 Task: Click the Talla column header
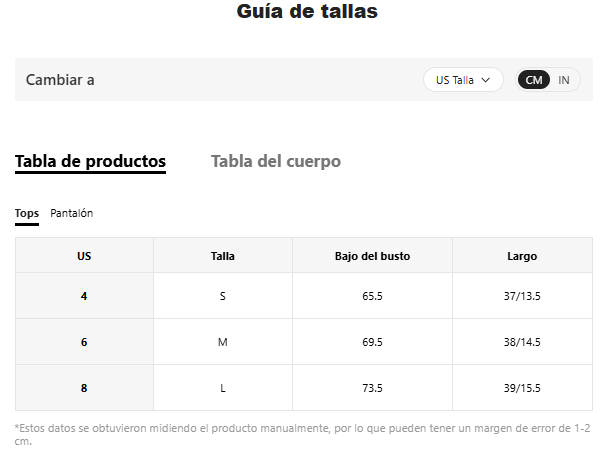223,256
